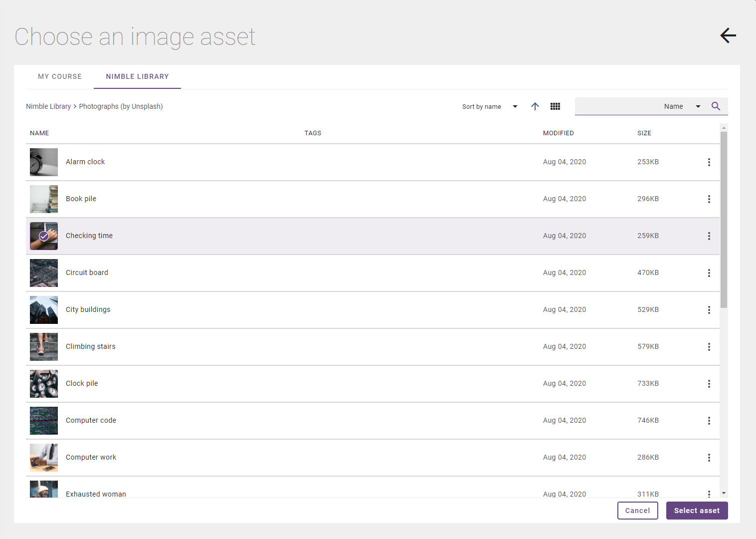Click the Computer code file name
Image resolution: width=756 pixels, height=539 pixels.
coord(91,420)
